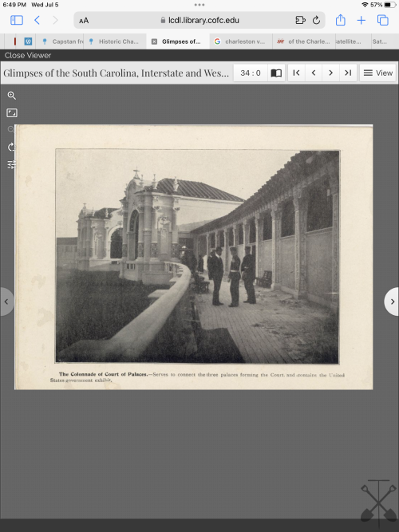399x532 pixels.
Task: Go to previous page in toolbar
Action: click(314, 73)
